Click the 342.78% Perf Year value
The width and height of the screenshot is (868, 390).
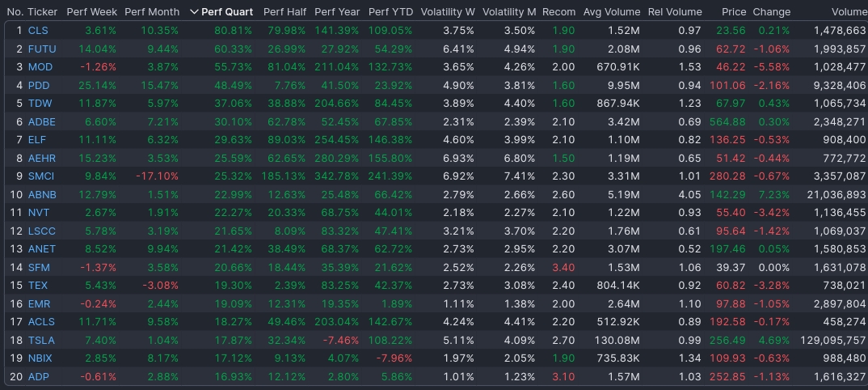click(337, 176)
